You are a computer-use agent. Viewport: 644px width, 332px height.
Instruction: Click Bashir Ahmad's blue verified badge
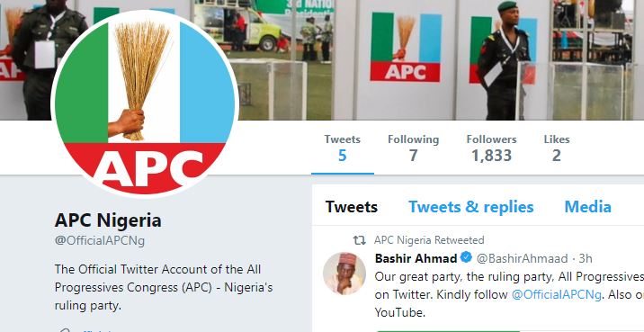[x=466, y=258]
